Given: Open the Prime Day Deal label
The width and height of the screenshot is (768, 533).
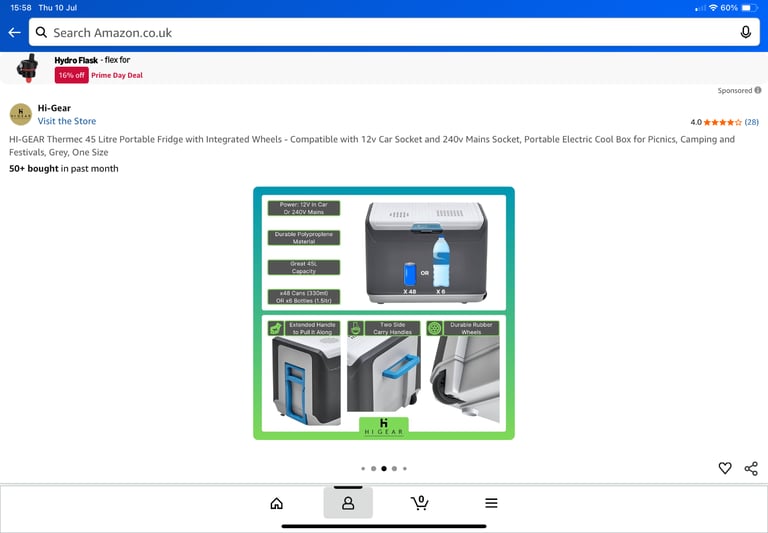Looking at the screenshot, I should 117,75.
